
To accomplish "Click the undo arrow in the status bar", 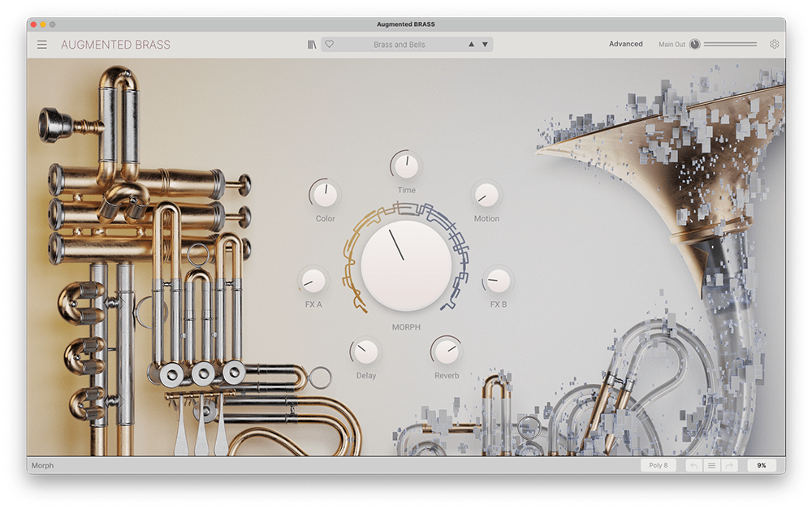I will [x=693, y=465].
